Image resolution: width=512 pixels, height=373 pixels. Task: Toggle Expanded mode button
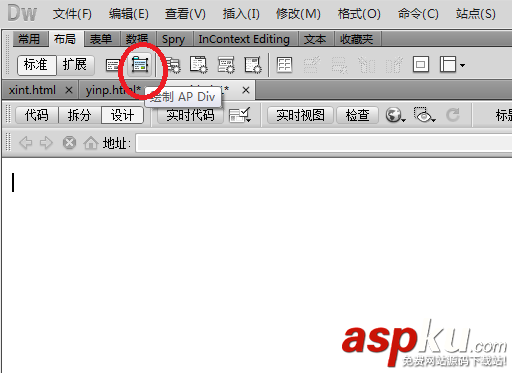pyautogui.click(x=75, y=65)
